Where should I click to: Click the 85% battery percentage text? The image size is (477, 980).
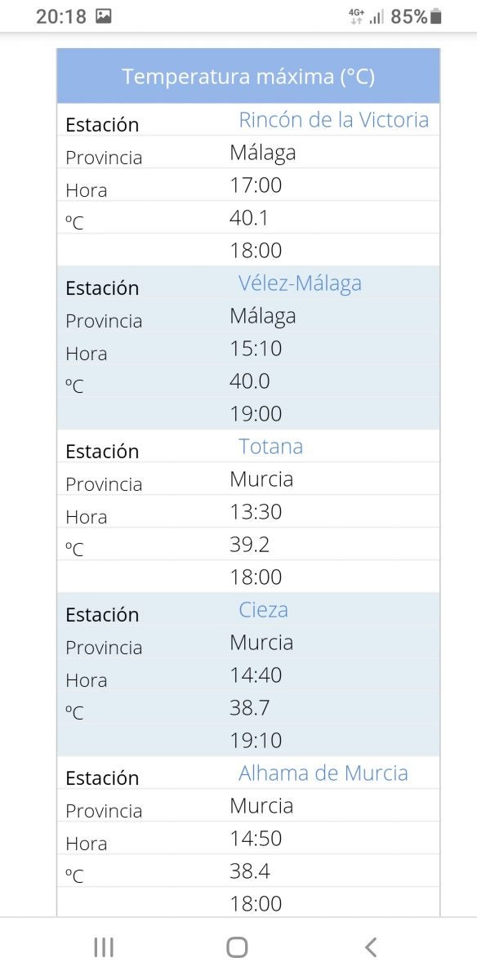[x=409, y=16]
